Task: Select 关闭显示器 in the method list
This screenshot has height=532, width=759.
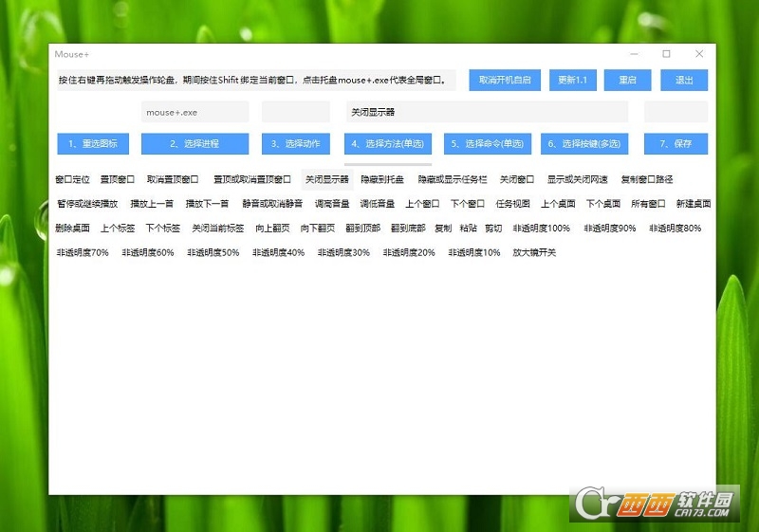Action: coord(327,179)
